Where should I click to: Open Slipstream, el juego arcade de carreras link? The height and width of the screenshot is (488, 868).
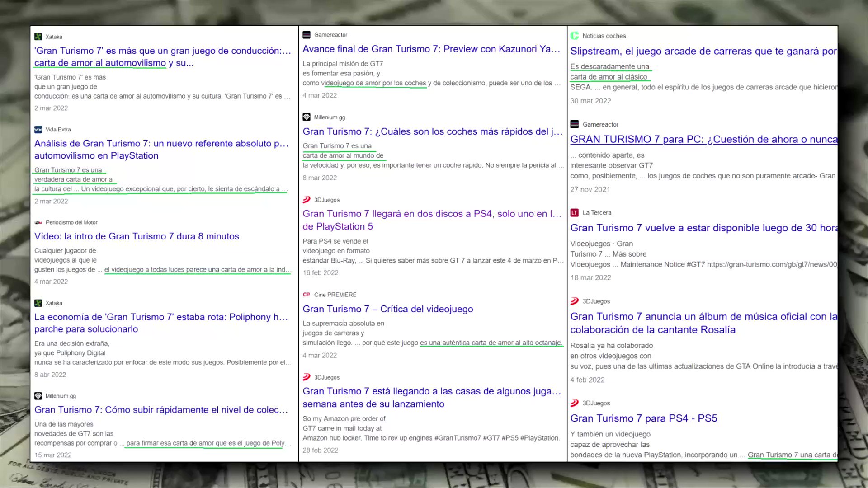pos(703,51)
